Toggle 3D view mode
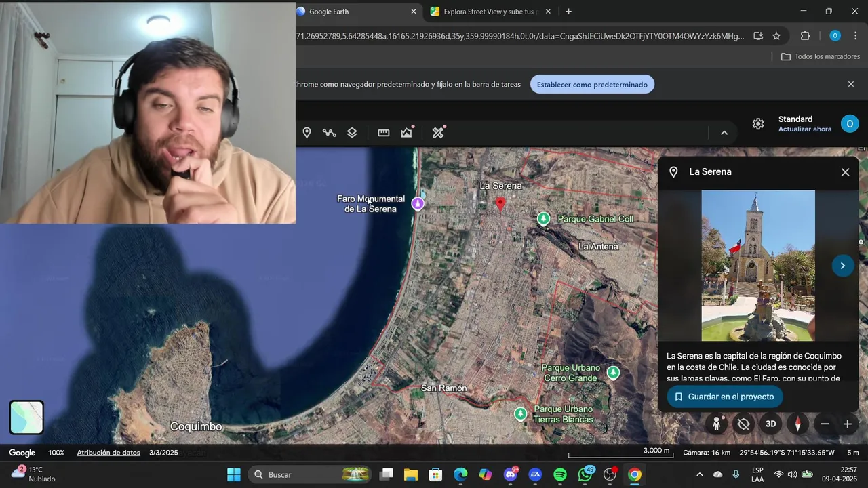 771,424
